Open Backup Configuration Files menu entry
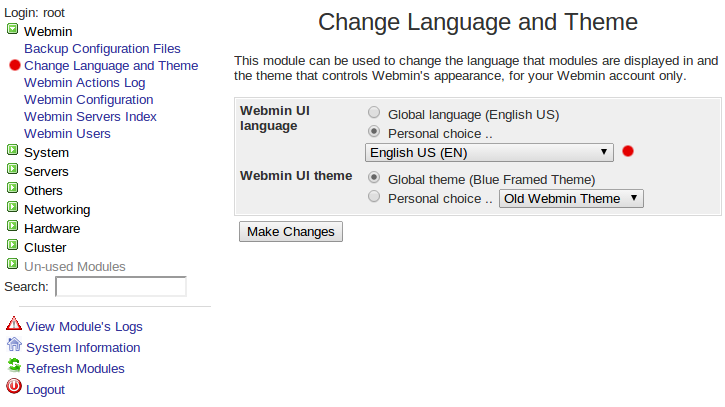The image size is (725, 407). coord(102,49)
